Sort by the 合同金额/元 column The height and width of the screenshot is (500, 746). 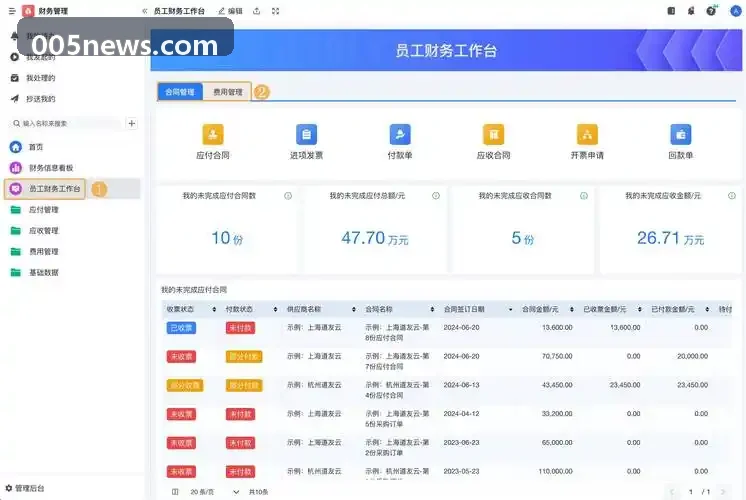571,309
